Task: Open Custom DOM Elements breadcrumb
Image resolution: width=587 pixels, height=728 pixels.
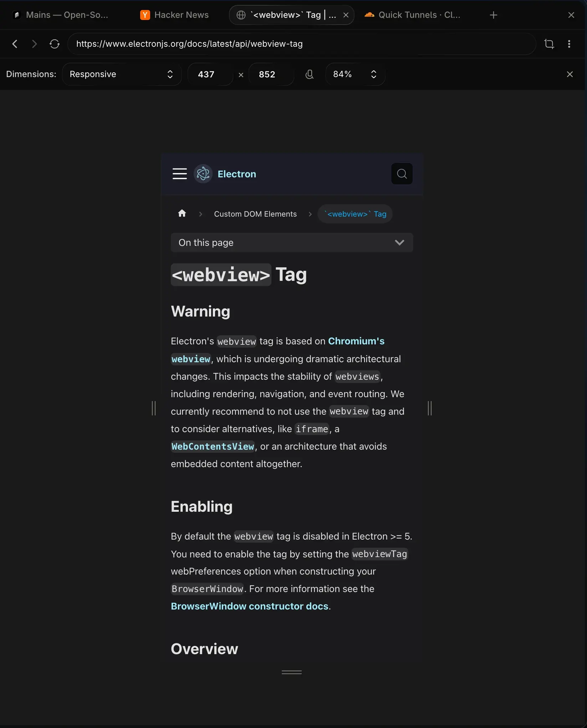Action: click(x=255, y=214)
